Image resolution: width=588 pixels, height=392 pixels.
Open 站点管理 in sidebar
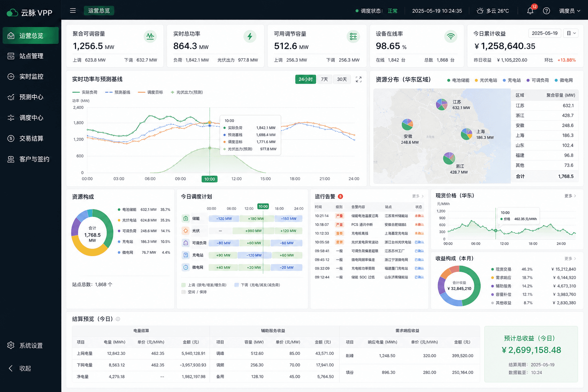click(31, 56)
